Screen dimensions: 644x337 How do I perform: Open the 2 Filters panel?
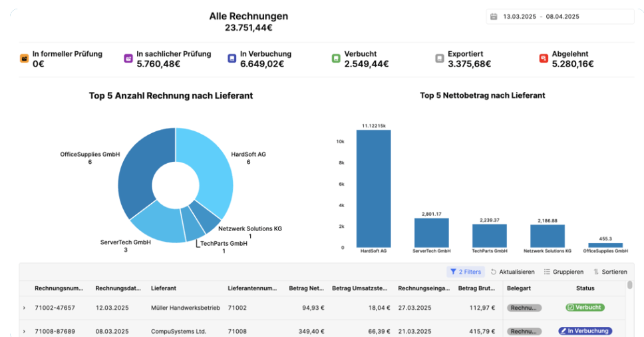465,272
